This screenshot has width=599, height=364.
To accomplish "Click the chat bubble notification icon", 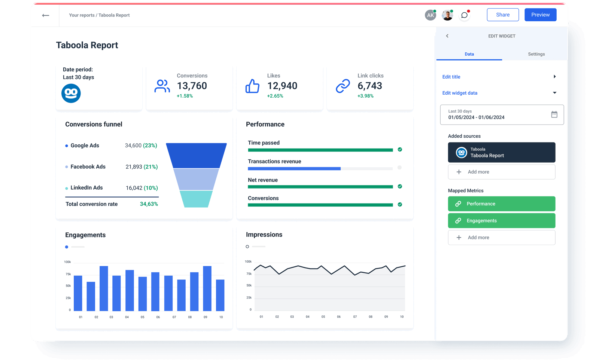I will tap(464, 15).
